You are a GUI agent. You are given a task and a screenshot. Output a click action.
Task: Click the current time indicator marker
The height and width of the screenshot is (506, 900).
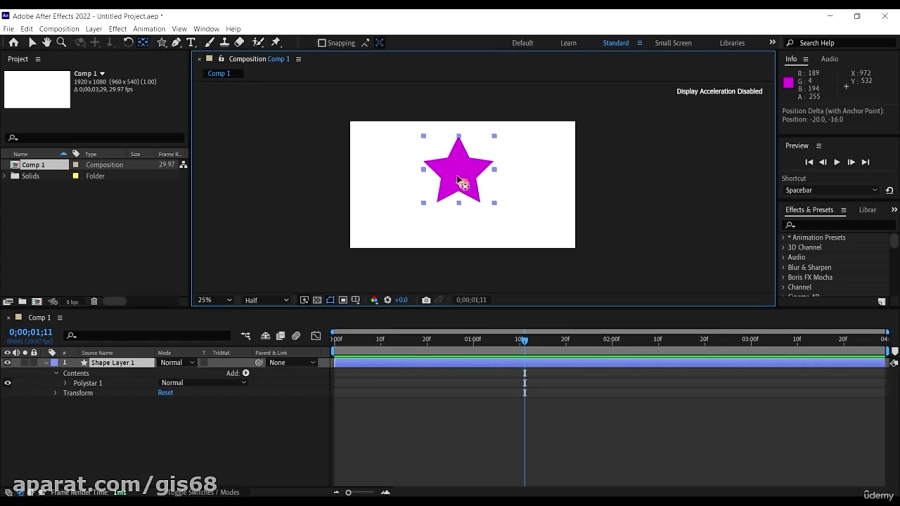pyautogui.click(x=525, y=340)
